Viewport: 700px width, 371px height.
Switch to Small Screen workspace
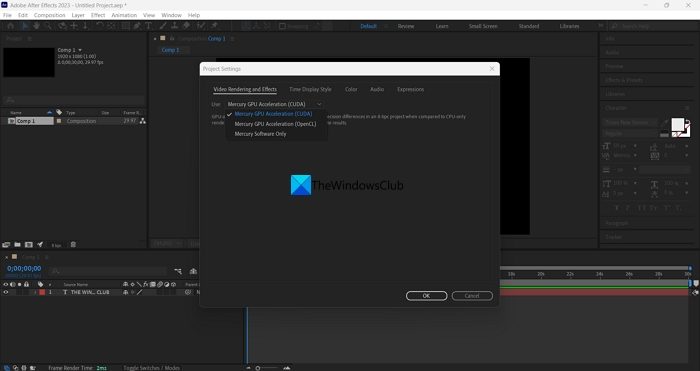pyautogui.click(x=483, y=26)
